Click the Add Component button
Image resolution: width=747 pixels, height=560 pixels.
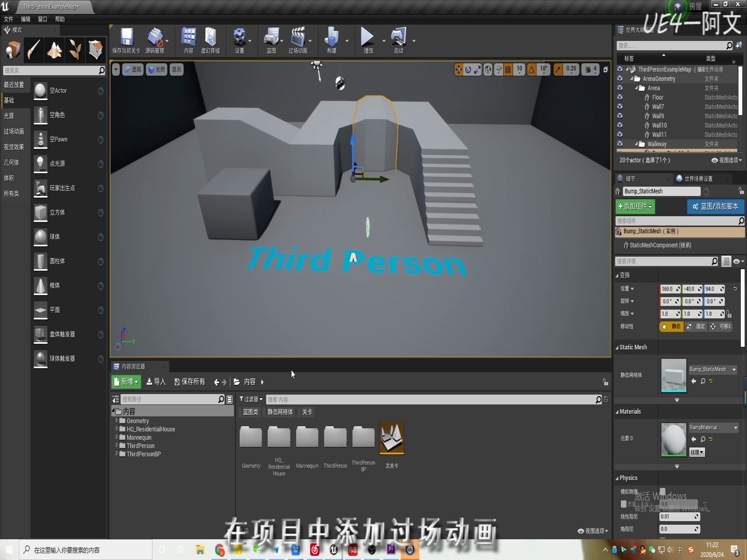coord(635,206)
